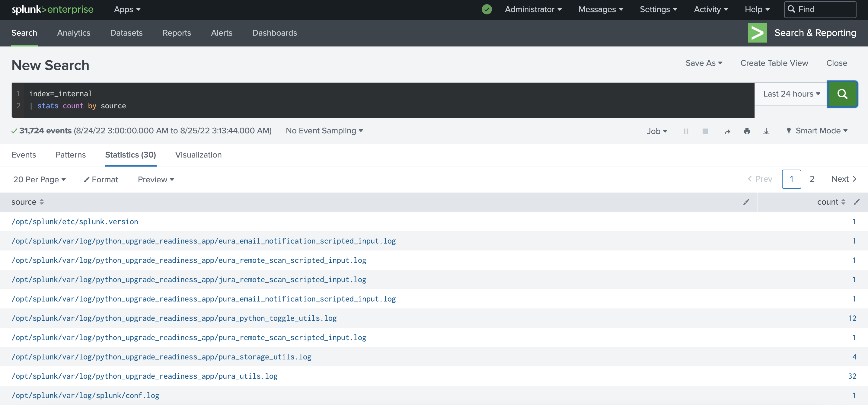Go to the Analytics nav tab

coord(73,33)
